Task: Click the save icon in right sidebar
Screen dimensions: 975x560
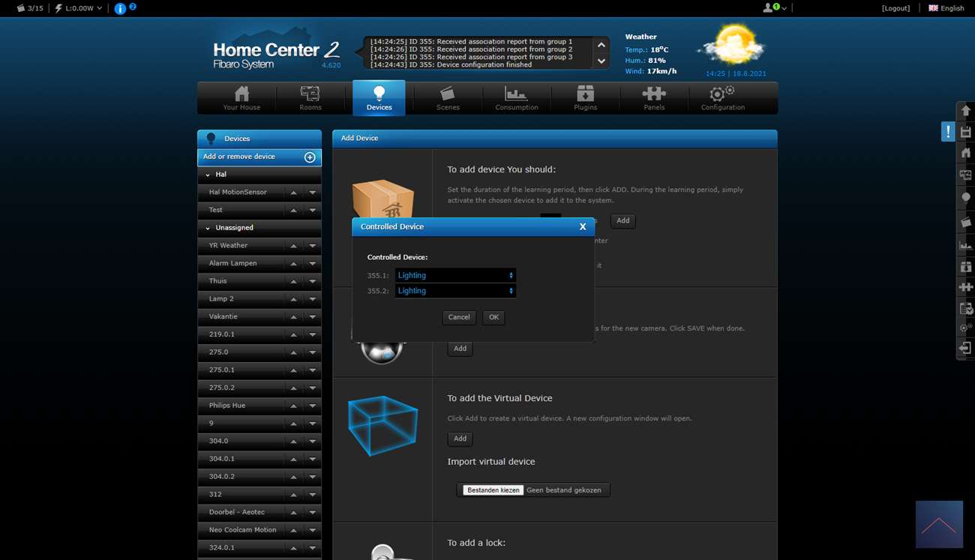Action: pyautogui.click(x=965, y=132)
